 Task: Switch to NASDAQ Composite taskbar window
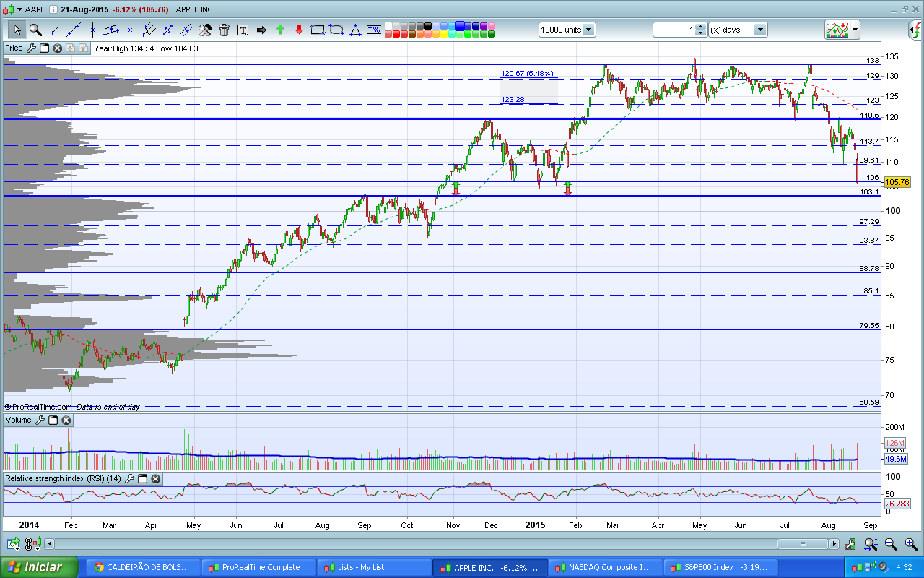(x=605, y=567)
